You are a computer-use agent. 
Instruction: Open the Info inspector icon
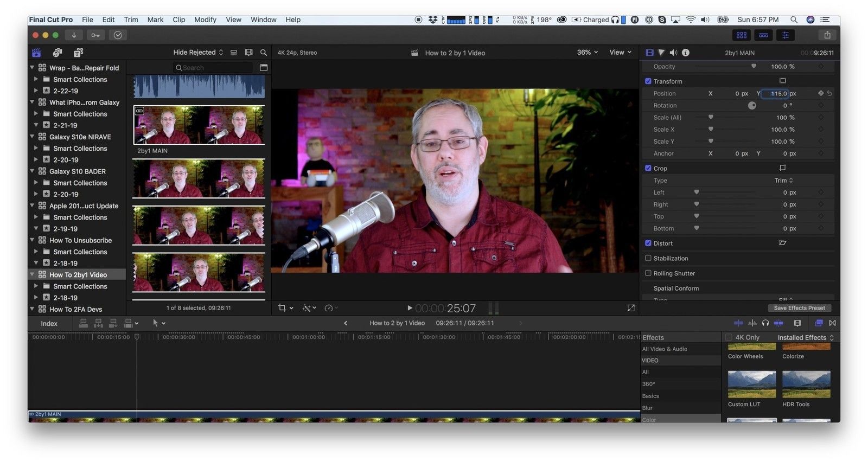tap(686, 53)
